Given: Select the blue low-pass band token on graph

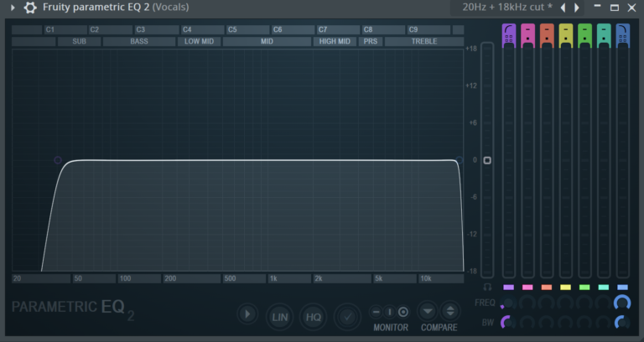Looking at the screenshot, I should tap(460, 160).
